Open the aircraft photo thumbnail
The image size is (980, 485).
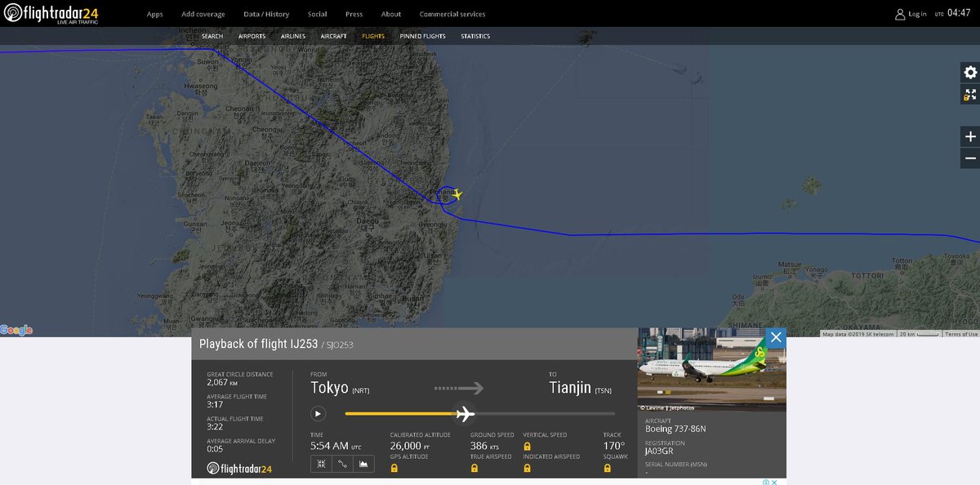[x=711, y=369]
